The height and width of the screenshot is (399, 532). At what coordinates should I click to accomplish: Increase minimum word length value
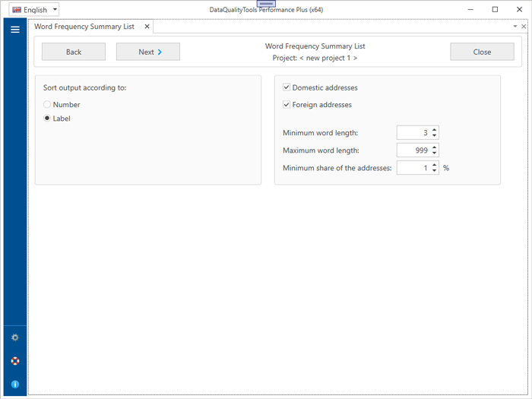(434, 129)
